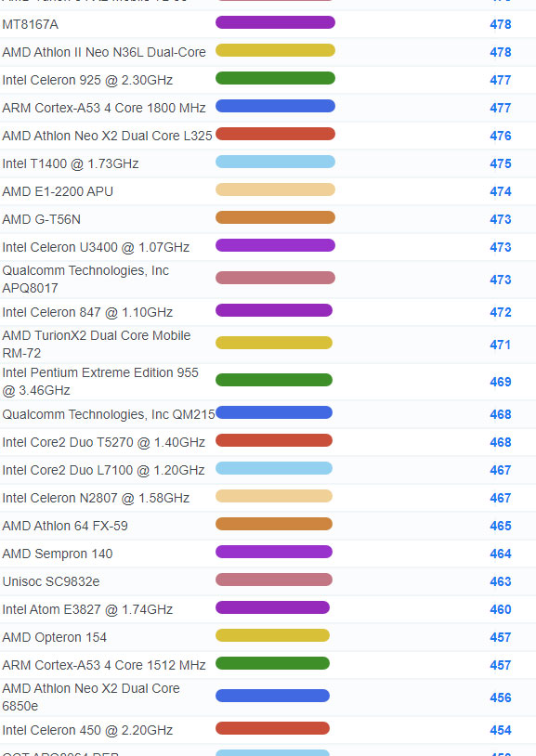The image size is (536, 756).
Task: Click score 460 for Intel Atom E3827
Action: click(501, 609)
